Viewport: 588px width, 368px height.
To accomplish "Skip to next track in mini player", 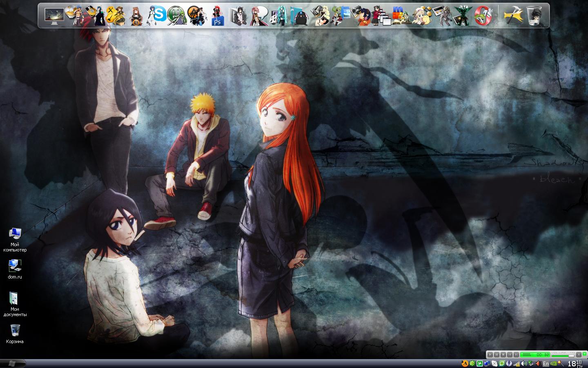I will (517, 355).
